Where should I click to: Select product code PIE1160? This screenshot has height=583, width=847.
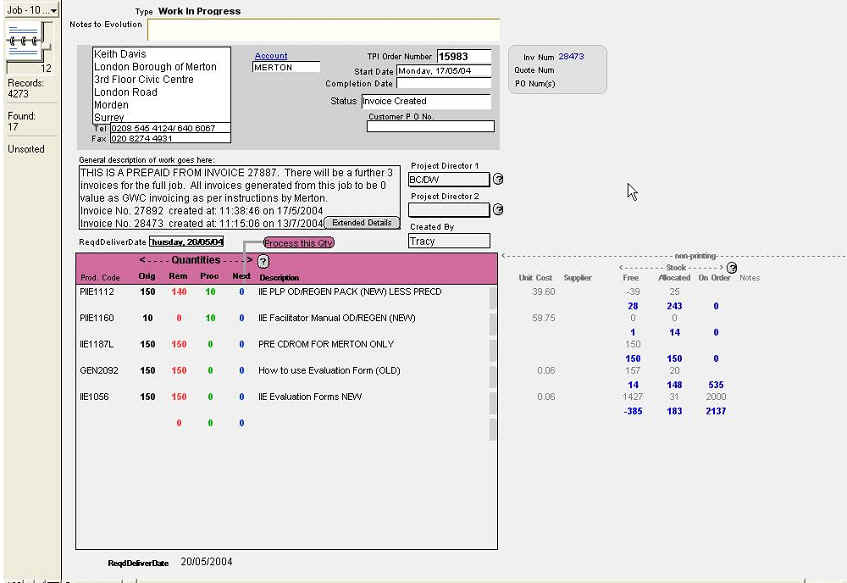(x=97, y=318)
